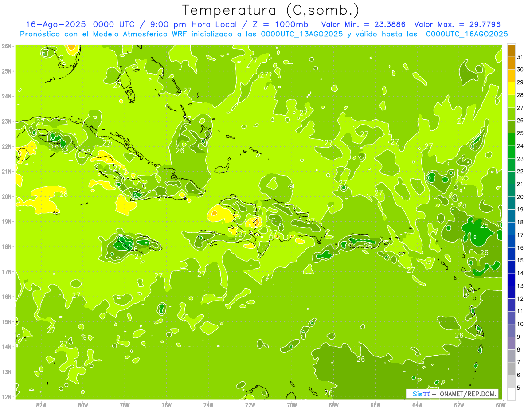532x411 pixels.
Task: Click the '16N' latitude axis label
Action: click(6, 297)
